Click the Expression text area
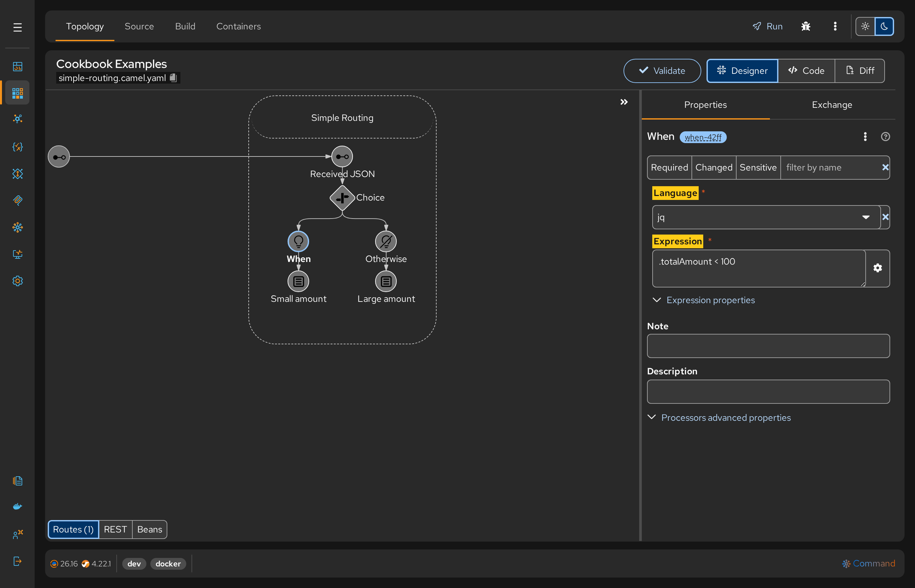Image resolution: width=915 pixels, height=588 pixels. pos(759,268)
